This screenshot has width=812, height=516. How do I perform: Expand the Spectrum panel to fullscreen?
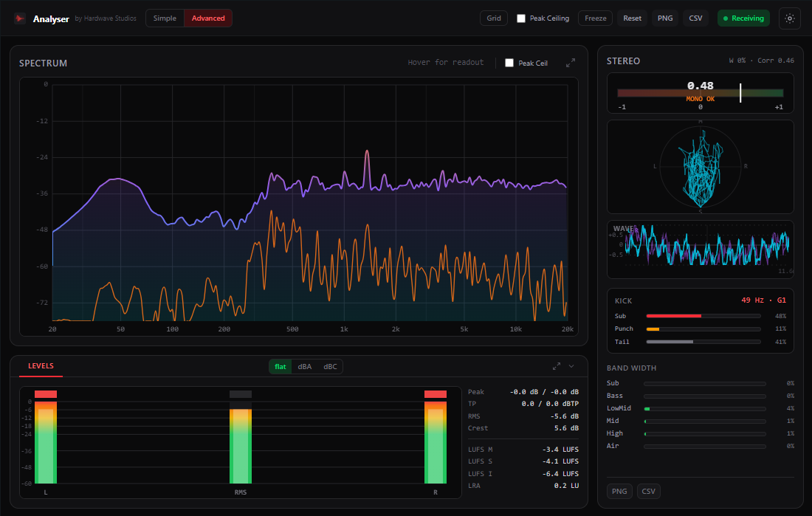[x=570, y=63]
